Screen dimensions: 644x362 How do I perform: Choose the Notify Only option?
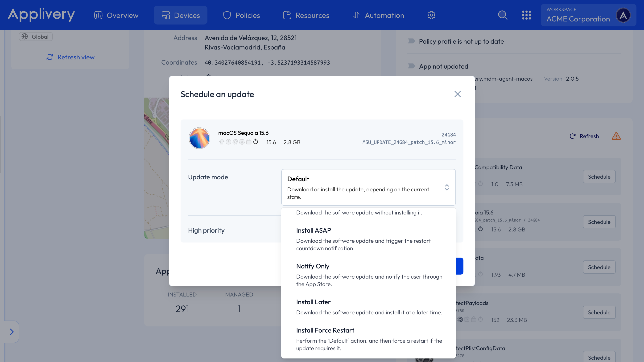368,275
